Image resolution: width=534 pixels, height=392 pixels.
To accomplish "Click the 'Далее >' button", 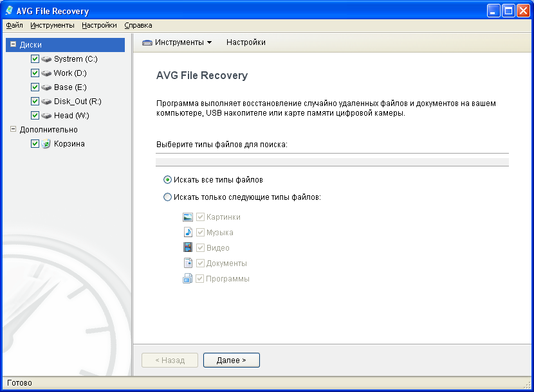I will 232,360.
